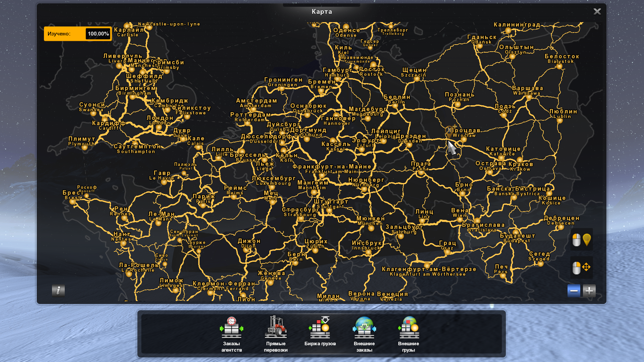644x362 pixels.
Task: Click Szeged city label
Action: pos(539,259)
